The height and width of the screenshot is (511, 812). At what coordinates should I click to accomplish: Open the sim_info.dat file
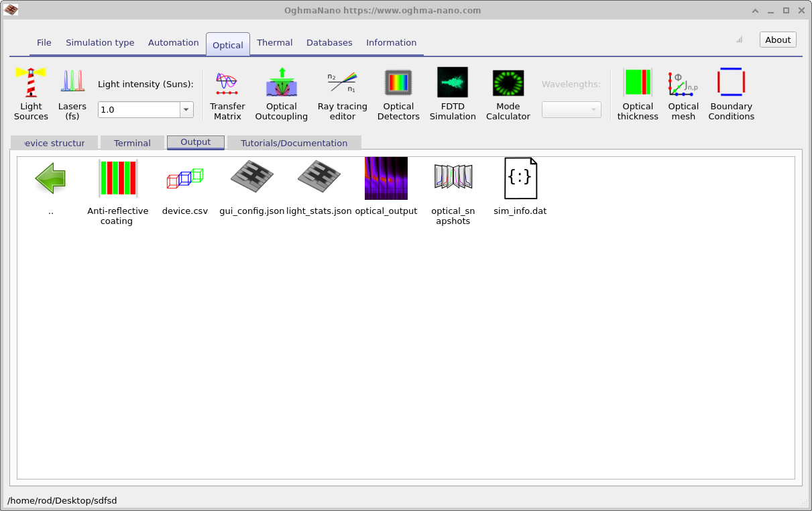coord(520,187)
